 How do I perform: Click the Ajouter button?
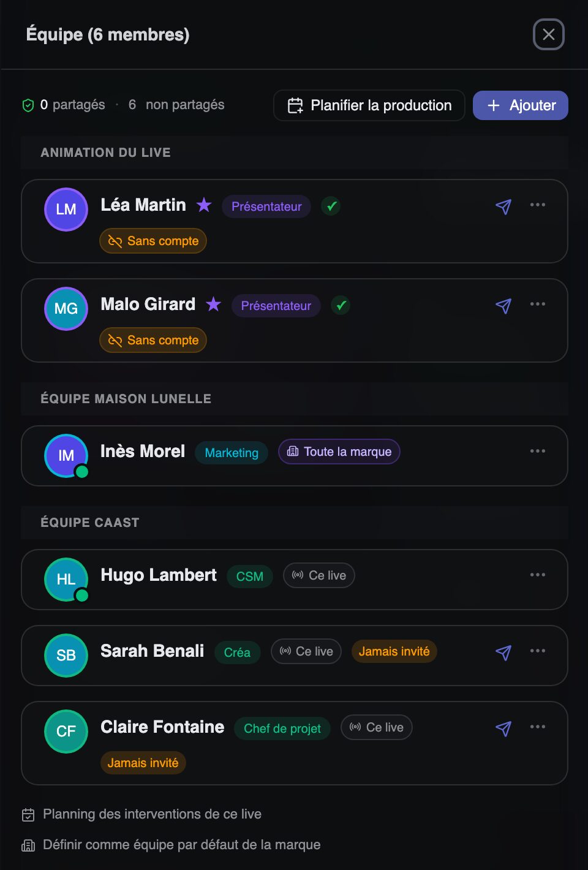[x=521, y=105]
